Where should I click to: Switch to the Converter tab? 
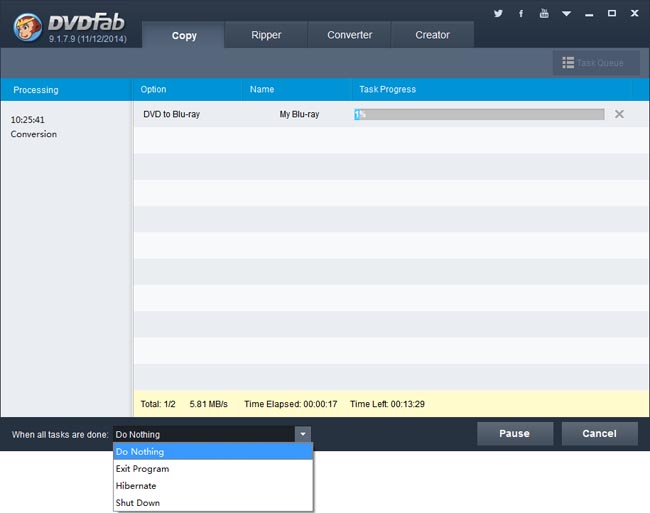[349, 35]
